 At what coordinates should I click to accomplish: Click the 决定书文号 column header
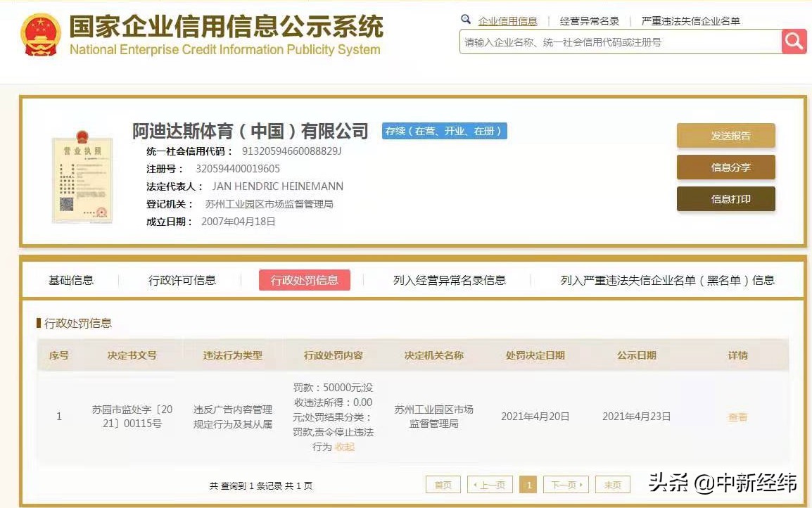pyautogui.click(x=132, y=355)
